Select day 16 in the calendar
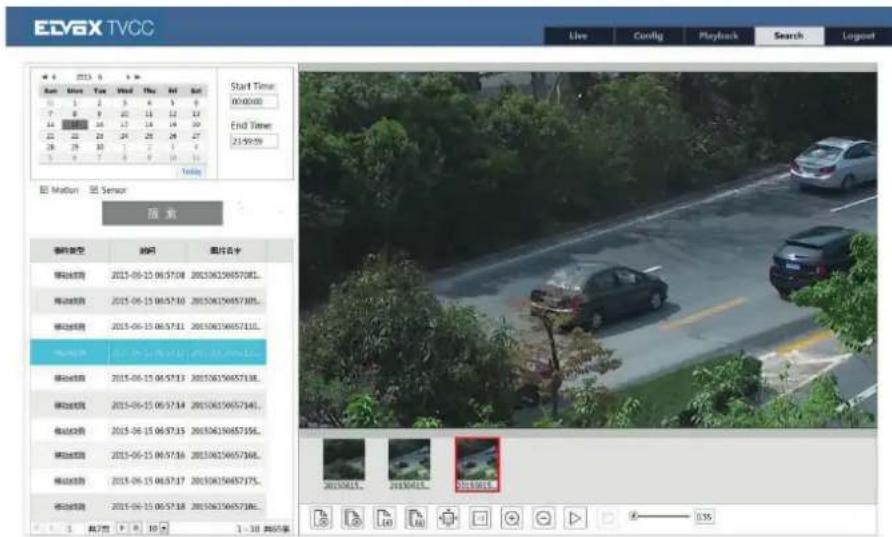892x537 pixels. [100, 125]
